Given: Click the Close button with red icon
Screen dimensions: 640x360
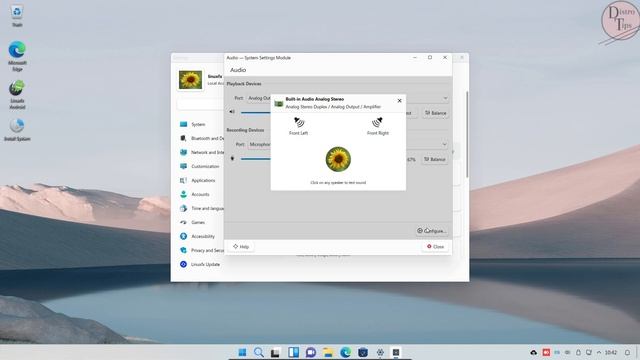Looking at the screenshot, I should pyautogui.click(x=435, y=247).
